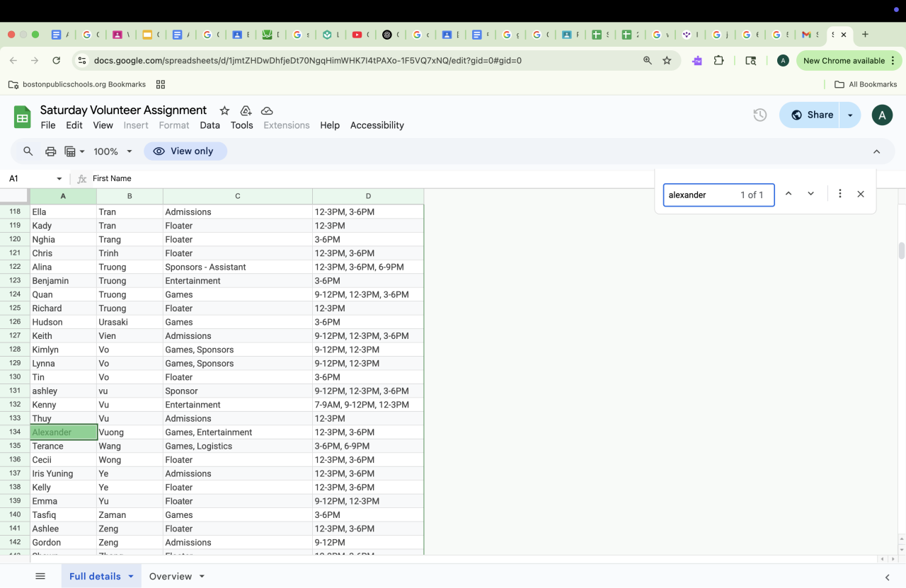906x588 pixels.
Task: Click the print icon in toolbar
Action: coord(51,151)
